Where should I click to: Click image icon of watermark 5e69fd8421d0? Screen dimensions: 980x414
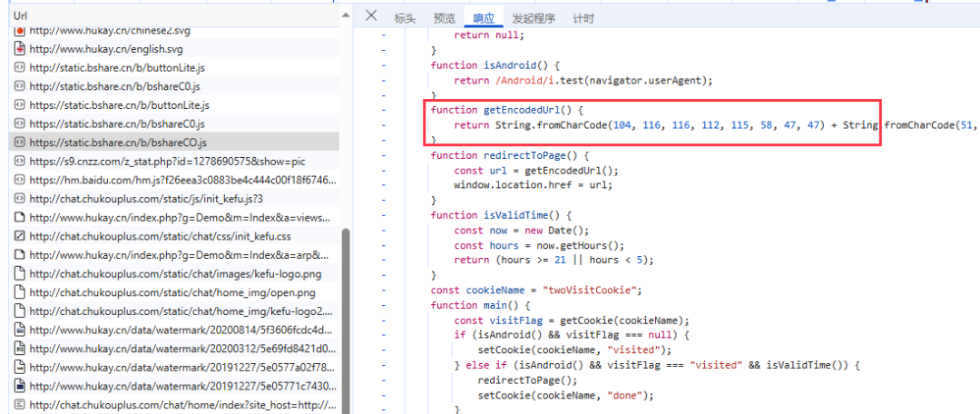(x=19, y=348)
